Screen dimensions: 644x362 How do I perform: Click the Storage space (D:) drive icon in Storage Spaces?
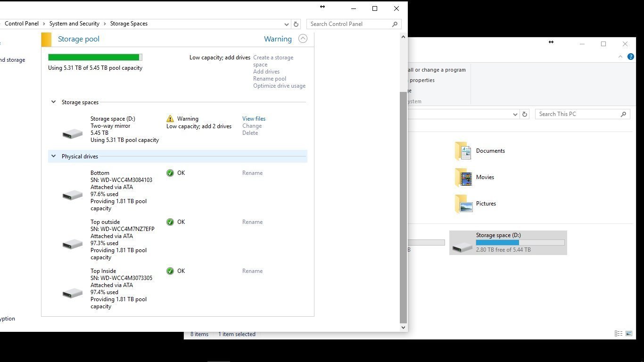click(x=73, y=134)
